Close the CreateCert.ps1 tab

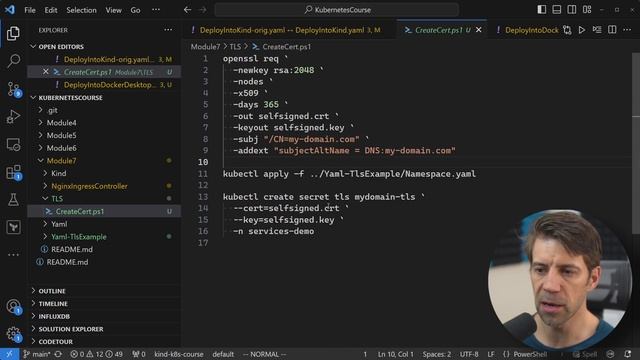tap(479, 30)
